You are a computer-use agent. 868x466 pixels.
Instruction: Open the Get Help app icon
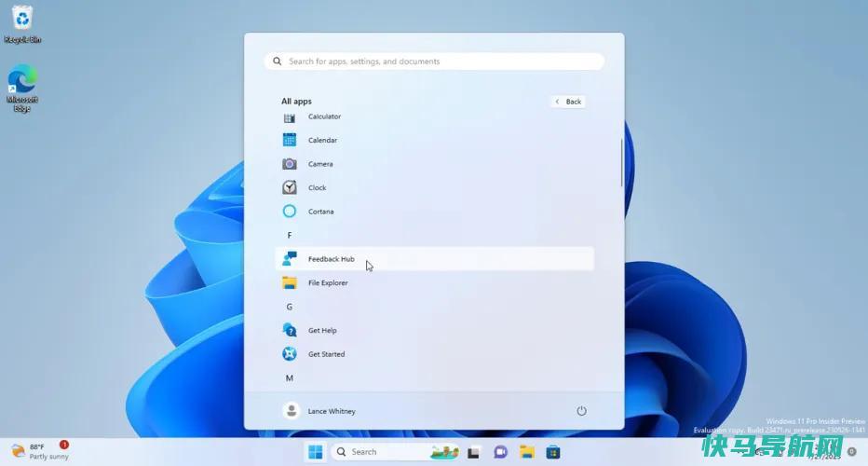pos(290,330)
